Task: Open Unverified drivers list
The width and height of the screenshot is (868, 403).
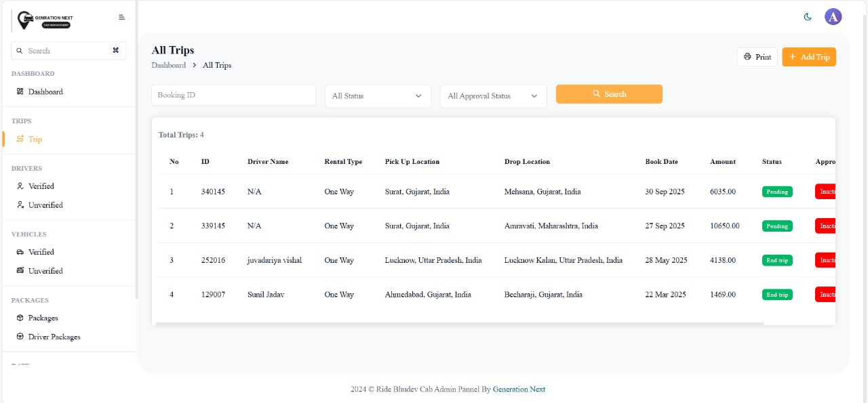Action: [x=45, y=205]
